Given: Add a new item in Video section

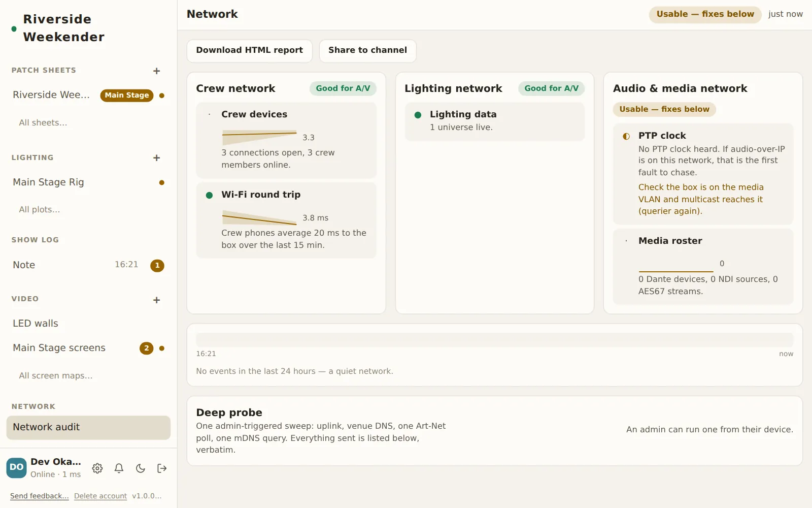Looking at the screenshot, I should (x=156, y=300).
